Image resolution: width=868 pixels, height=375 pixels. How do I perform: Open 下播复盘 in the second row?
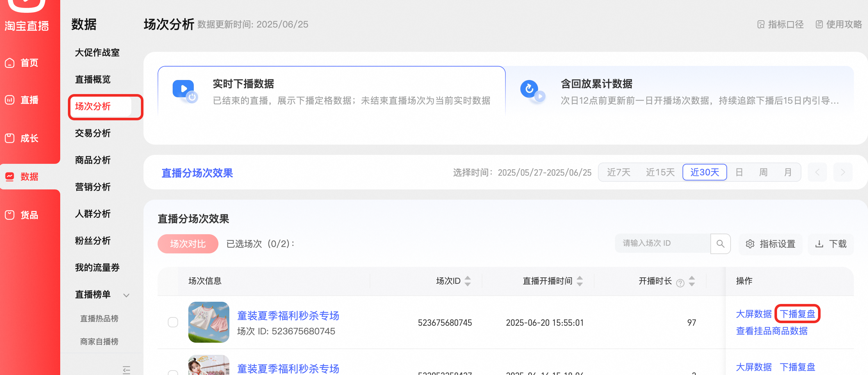pyautogui.click(x=797, y=367)
